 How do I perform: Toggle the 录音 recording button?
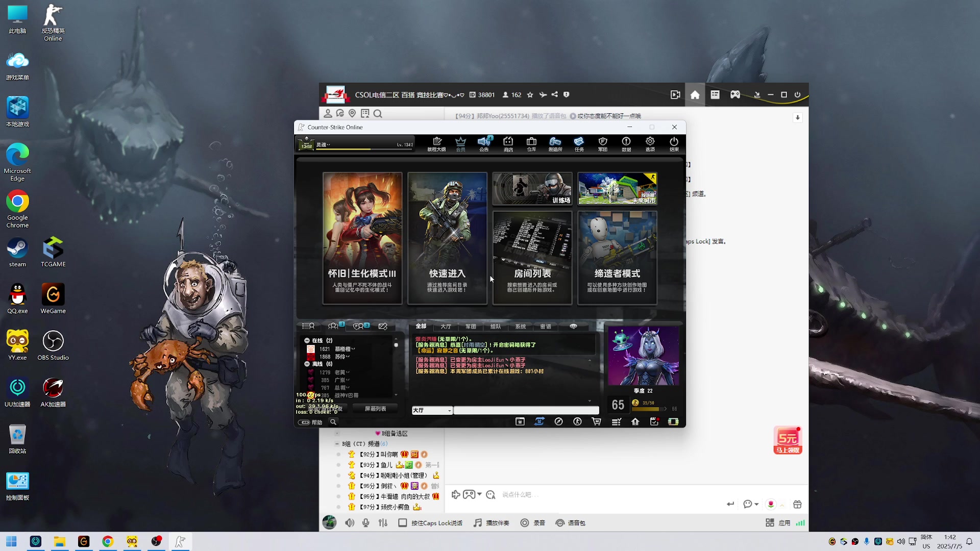pyautogui.click(x=533, y=523)
